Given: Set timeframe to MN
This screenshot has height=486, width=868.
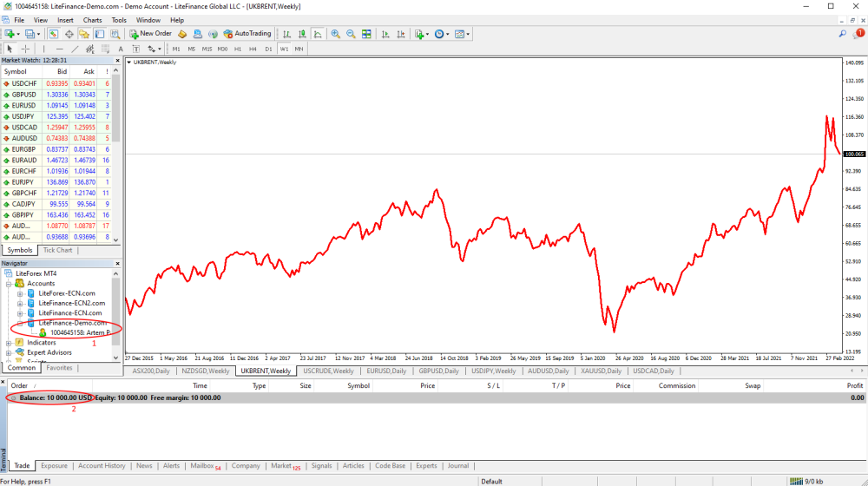Looking at the screenshot, I should coord(299,49).
